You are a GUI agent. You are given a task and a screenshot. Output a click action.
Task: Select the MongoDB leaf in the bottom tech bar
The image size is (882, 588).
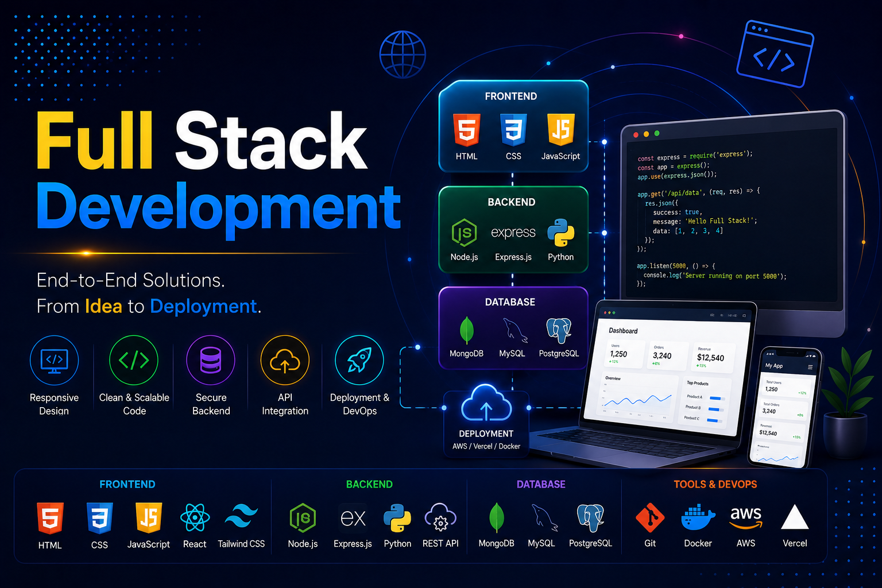pos(496,518)
